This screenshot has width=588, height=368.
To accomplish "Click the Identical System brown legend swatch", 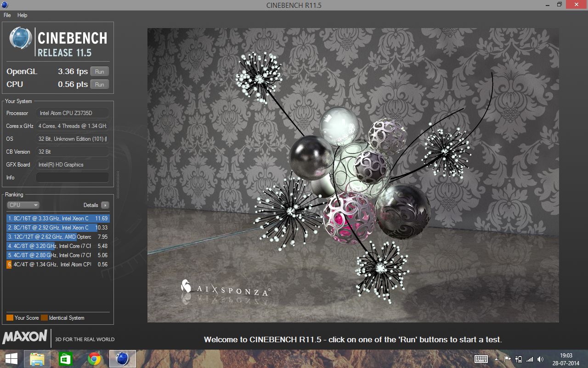I will (x=44, y=318).
